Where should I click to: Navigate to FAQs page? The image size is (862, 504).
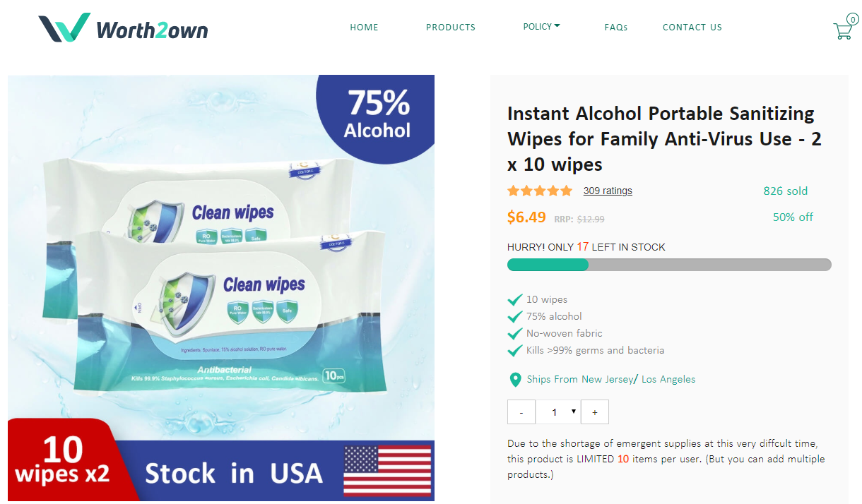point(616,28)
